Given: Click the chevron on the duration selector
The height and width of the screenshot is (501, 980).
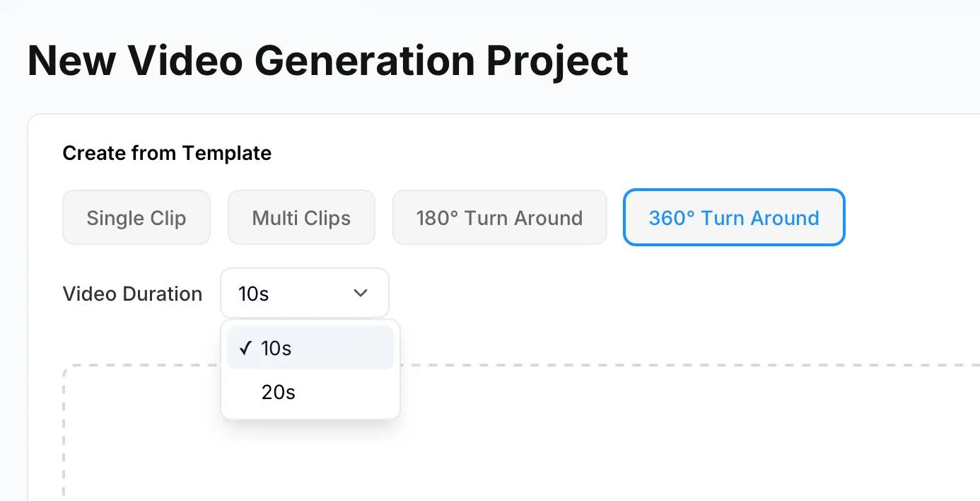Looking at the screenshot, I should point(361,293).
